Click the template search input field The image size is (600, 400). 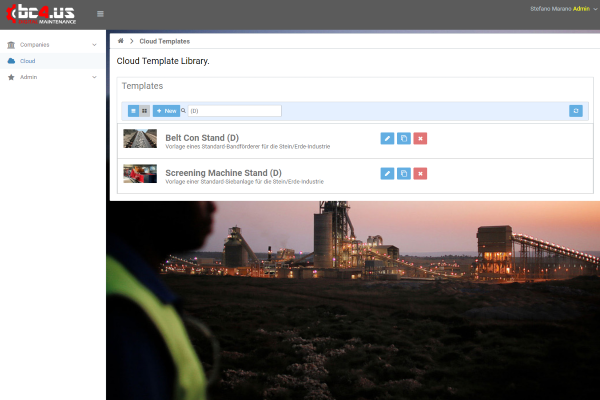click(x=234, y=111)
